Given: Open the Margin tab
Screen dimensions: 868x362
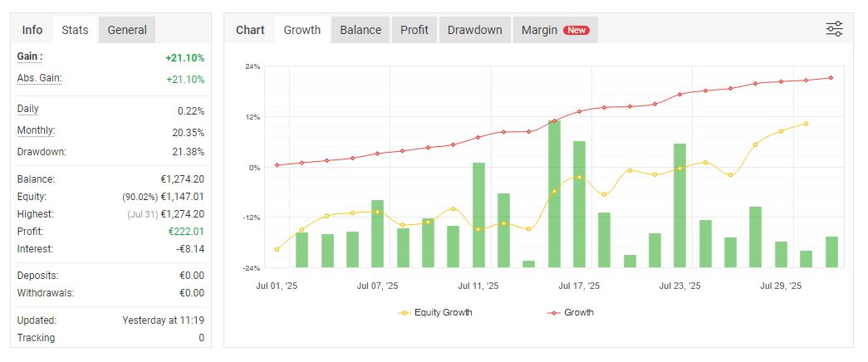Looking at the screenshot, I should click(x=539, y=30).
